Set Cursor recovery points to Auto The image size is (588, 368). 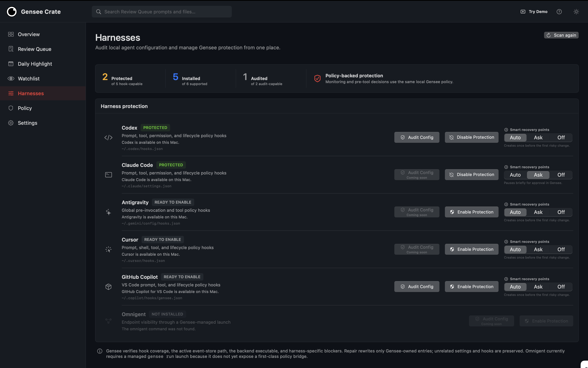[515, 249]
